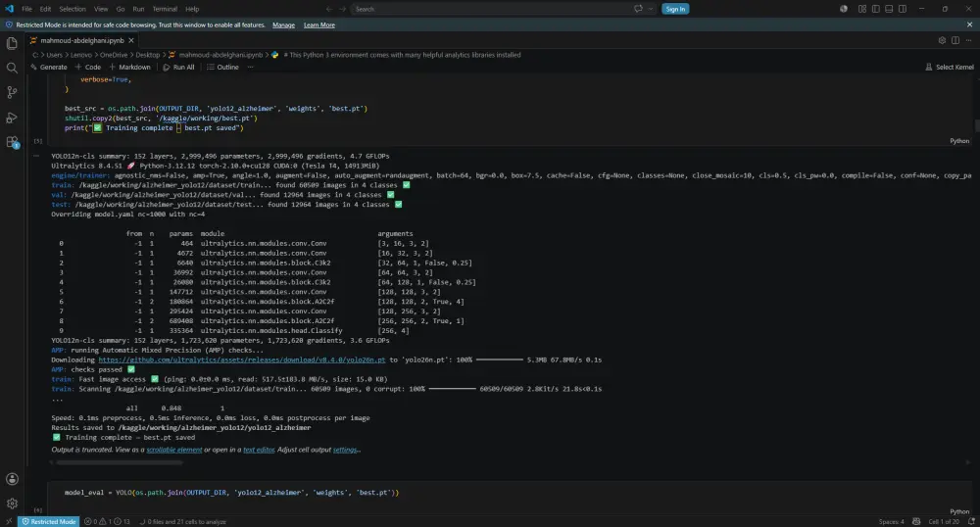Open output in scrollable element link
Screen dimensions: 980x527
pos(174,450)
